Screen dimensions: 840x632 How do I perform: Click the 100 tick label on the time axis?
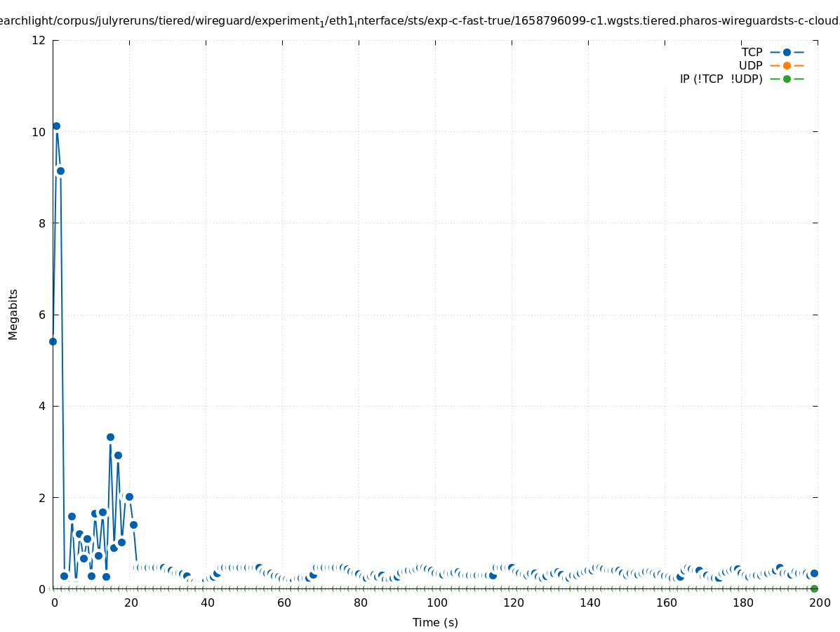click(x=436, y=603)
